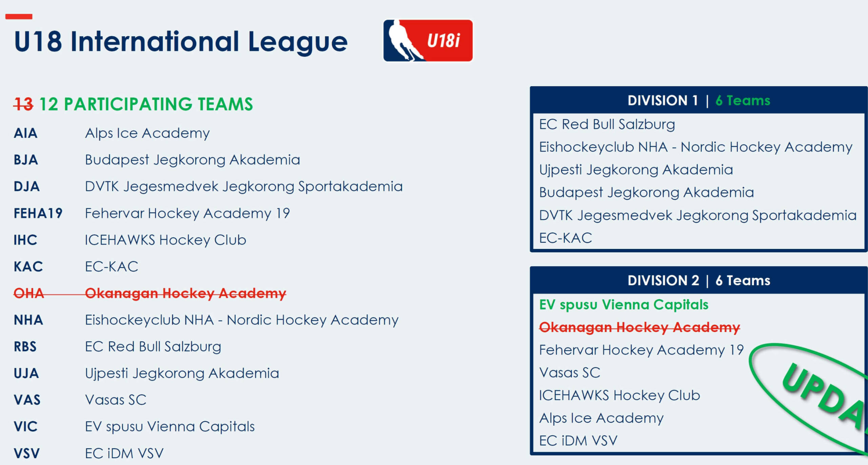The width and height of the screenshot is (868, 465).
Task: Select EC Red Bull Salzburg in Division 1
Action: click(607, 124)
